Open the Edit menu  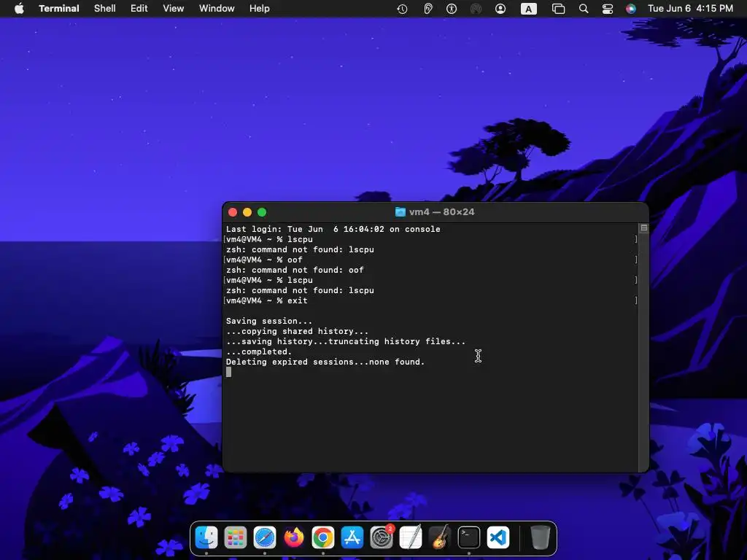click(139, 9)
